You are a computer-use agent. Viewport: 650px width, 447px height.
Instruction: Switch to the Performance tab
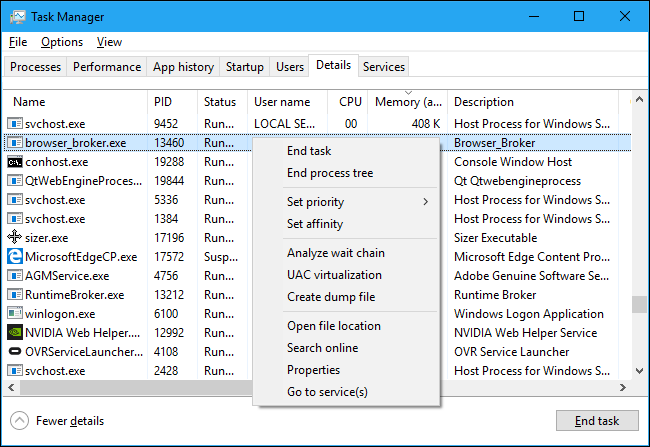coord(107,67)
